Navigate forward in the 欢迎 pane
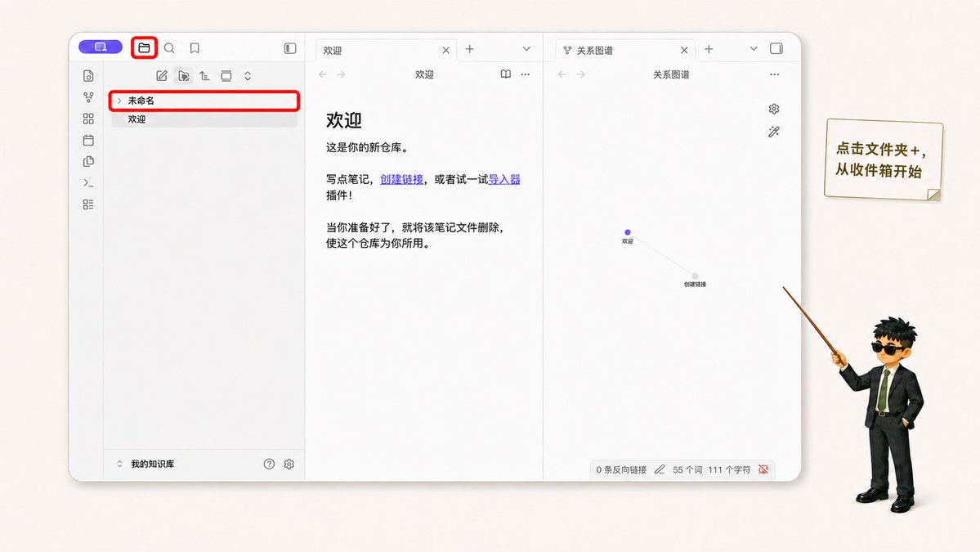 (342, 74)
